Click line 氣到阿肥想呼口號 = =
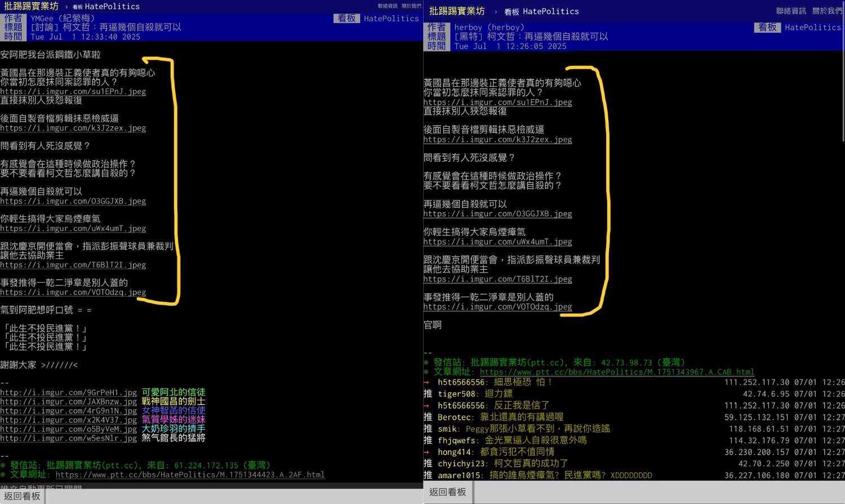Image resolution: width=845 pixels, height=504 pixels. pyautogui.click(x=46, y=310)
